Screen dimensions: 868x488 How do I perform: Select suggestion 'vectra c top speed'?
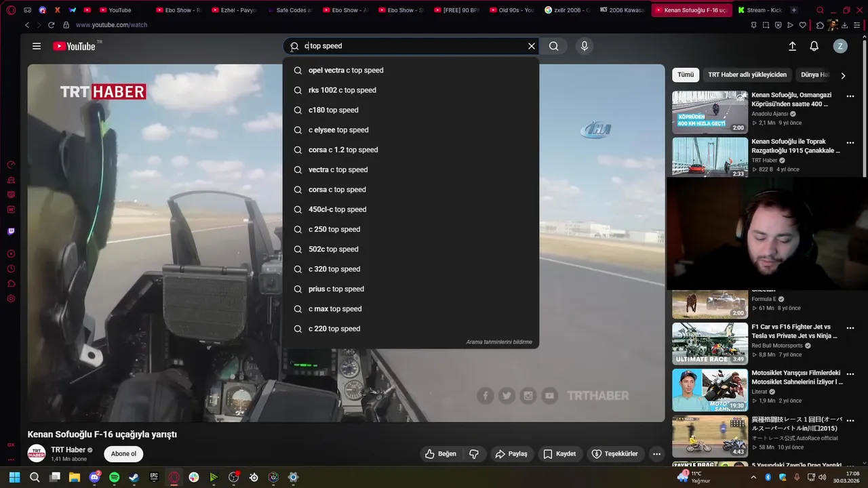[x=411, y=169]
